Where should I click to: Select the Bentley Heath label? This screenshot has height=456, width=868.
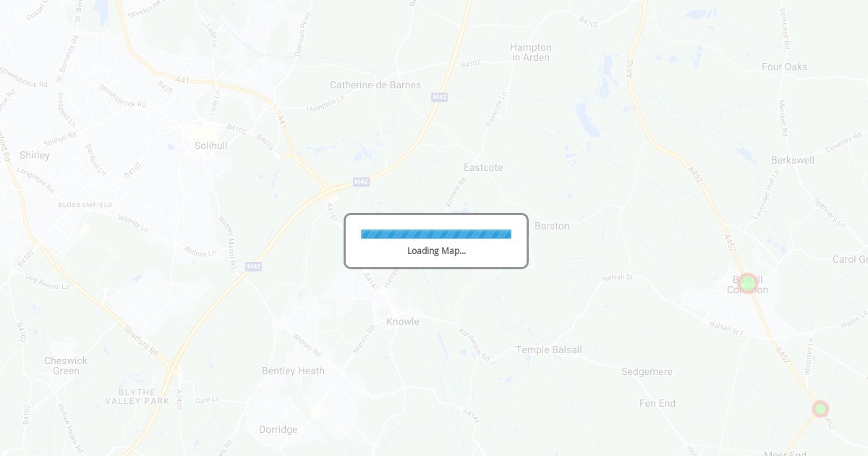(293, 371)
